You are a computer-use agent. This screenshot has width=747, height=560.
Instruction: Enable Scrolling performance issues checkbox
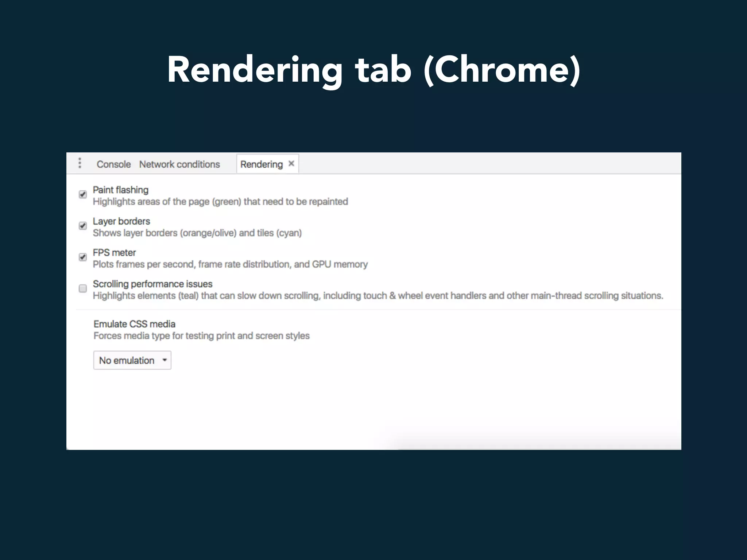pos(83,288)
